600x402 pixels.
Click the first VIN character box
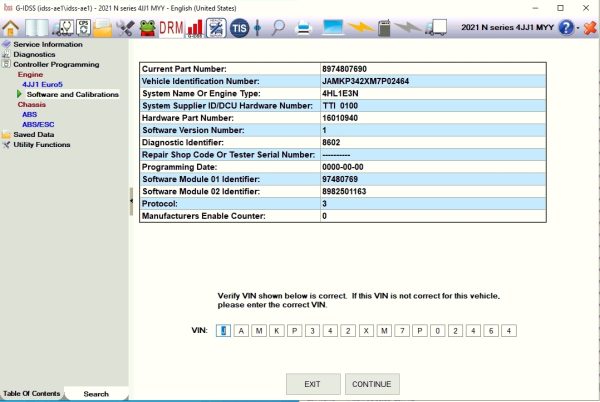click(x=223, y=330)
